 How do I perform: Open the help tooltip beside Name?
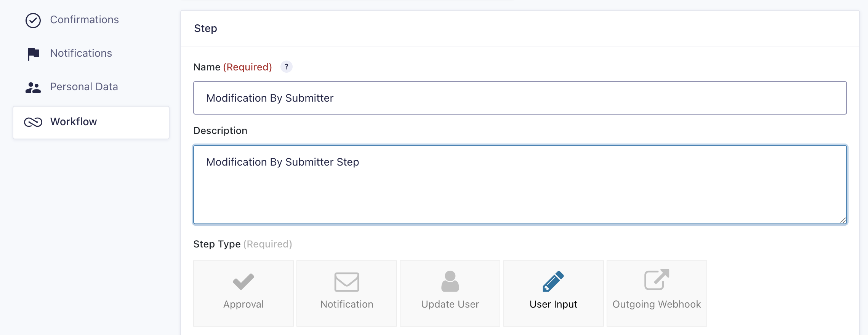coord(286,67)
